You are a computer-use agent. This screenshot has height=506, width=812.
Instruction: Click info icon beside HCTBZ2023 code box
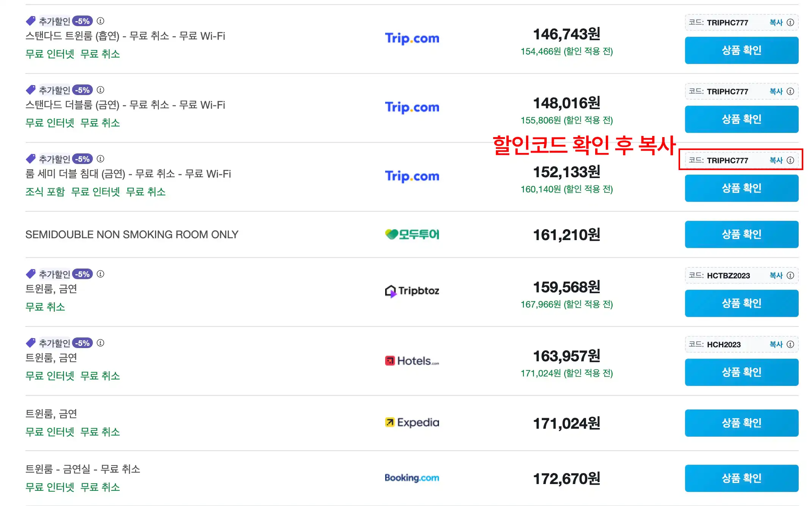tap(790, 275)
